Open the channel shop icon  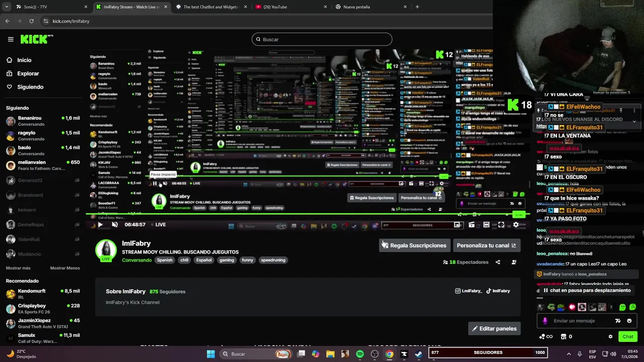pos(563,336)
